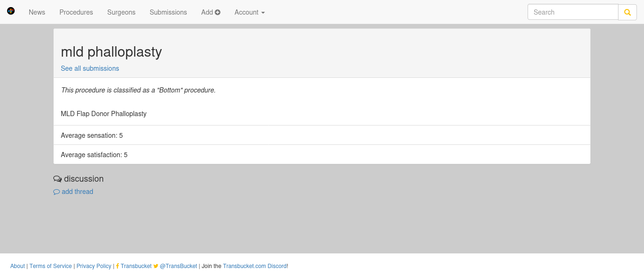
Task: Go to the Procedures page
Action: tap(76, 12)
